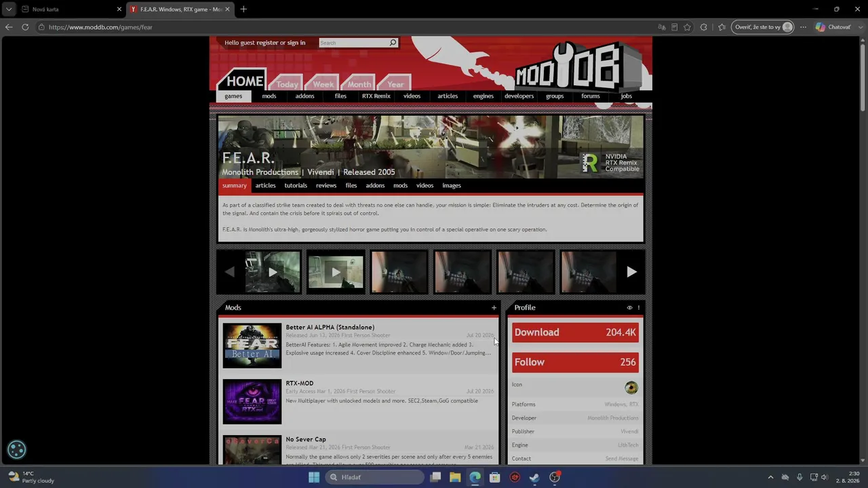The width and height of the screenshot is (868, 488).
Task: Click the previous arrow in media gallery
Action: pyautogui.click(x=229, y=272)
